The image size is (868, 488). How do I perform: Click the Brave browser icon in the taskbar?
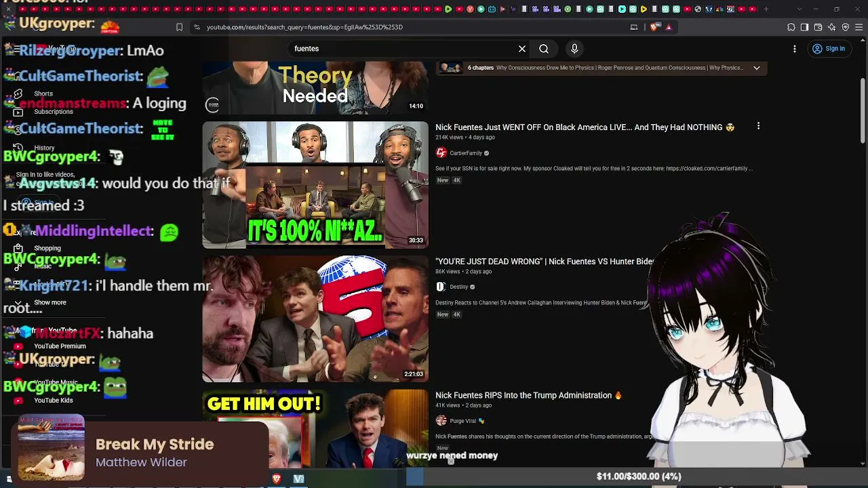pos(277,479)
